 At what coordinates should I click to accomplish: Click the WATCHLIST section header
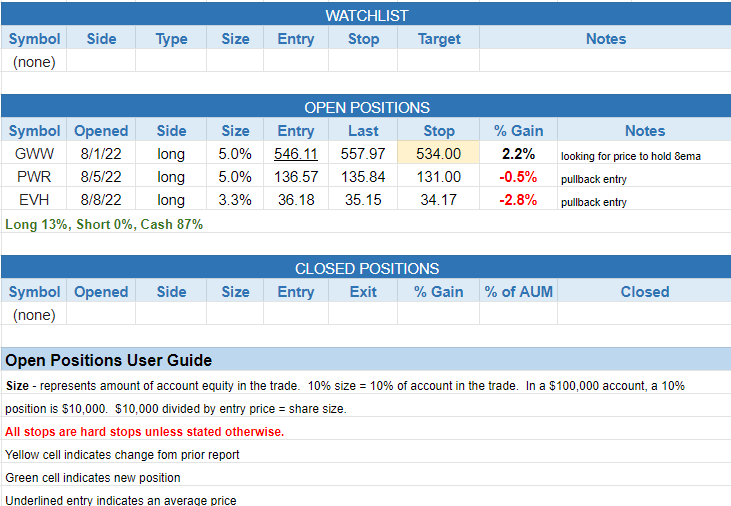point(366,15)
